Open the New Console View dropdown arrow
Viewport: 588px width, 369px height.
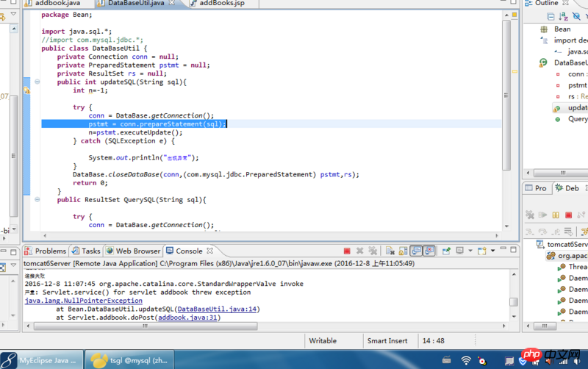[x=491, y=251]
